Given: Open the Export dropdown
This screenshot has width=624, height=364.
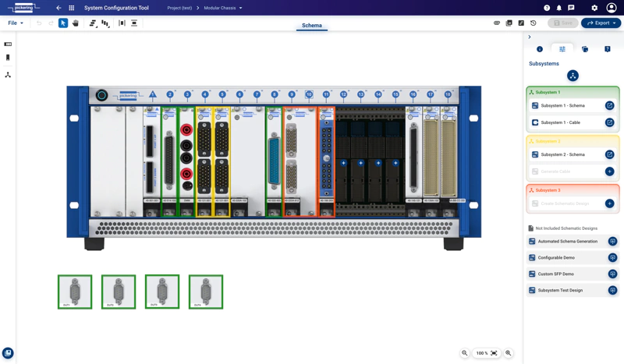Looking at the screenshot, I should coord(601,23).
